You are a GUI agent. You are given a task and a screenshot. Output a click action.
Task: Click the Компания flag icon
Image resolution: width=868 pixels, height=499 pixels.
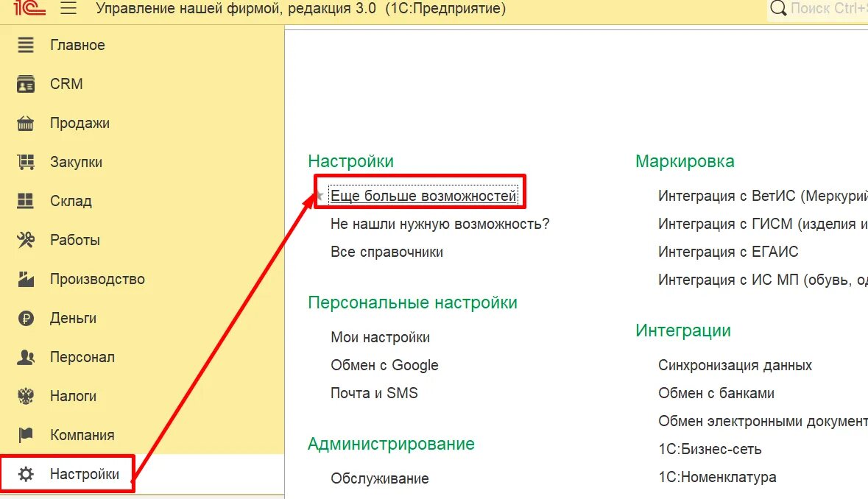pyautogui.click(x=26, y=435)
